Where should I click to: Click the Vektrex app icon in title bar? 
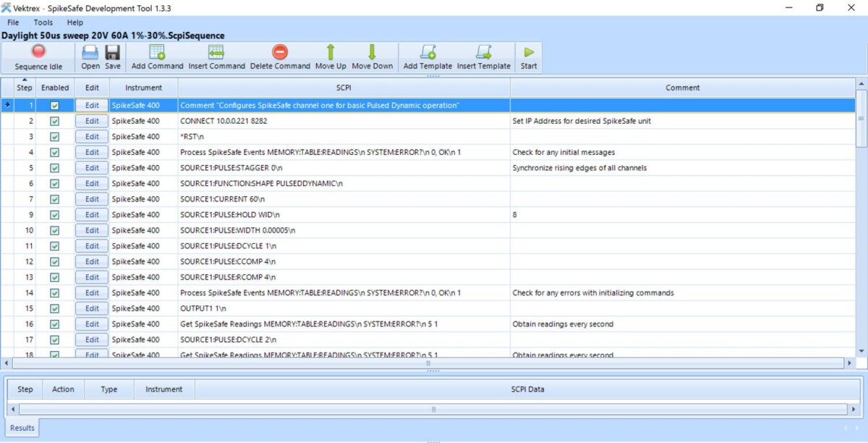point(7,7)
